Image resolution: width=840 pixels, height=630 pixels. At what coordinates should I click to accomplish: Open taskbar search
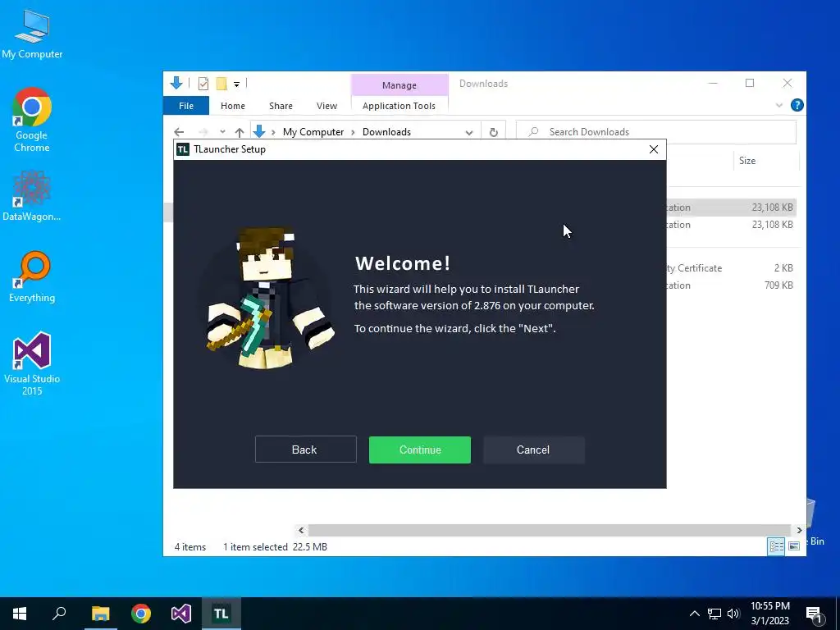click(x=59, y=614)
